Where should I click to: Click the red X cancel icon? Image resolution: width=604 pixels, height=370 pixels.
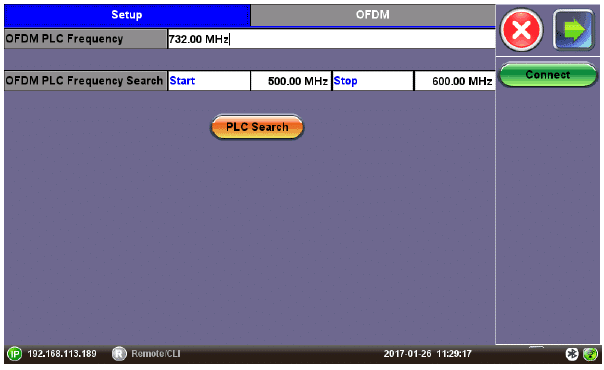point(521,30)
